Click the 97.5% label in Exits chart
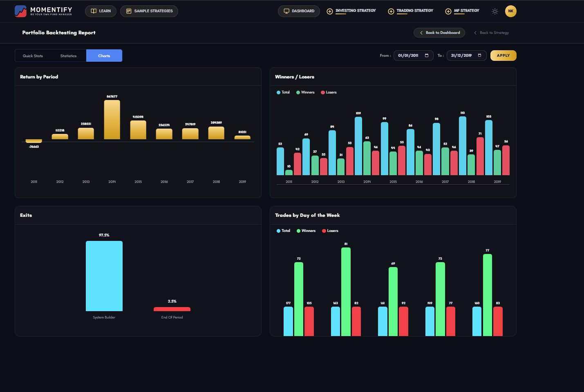Image resolution: width=584 pixels, height=392 pixels. (x=104, y=235)
